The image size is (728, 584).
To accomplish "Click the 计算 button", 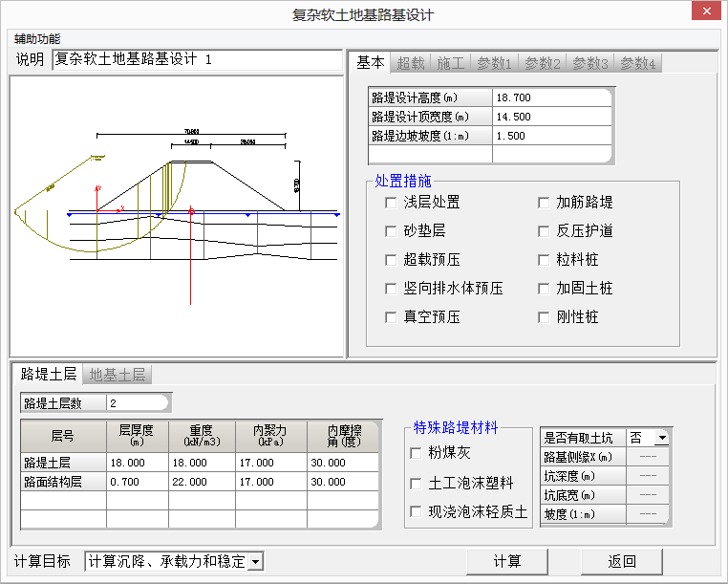I will pos(507,561).
